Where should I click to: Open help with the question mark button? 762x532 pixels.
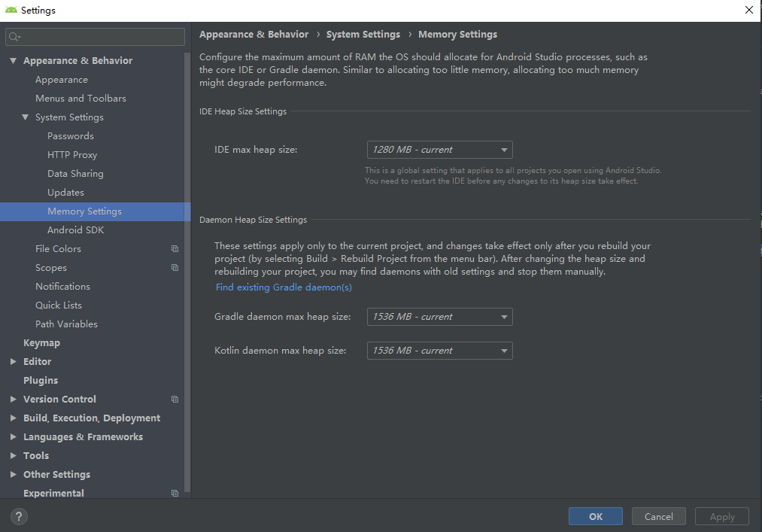[x=19, y=516]
